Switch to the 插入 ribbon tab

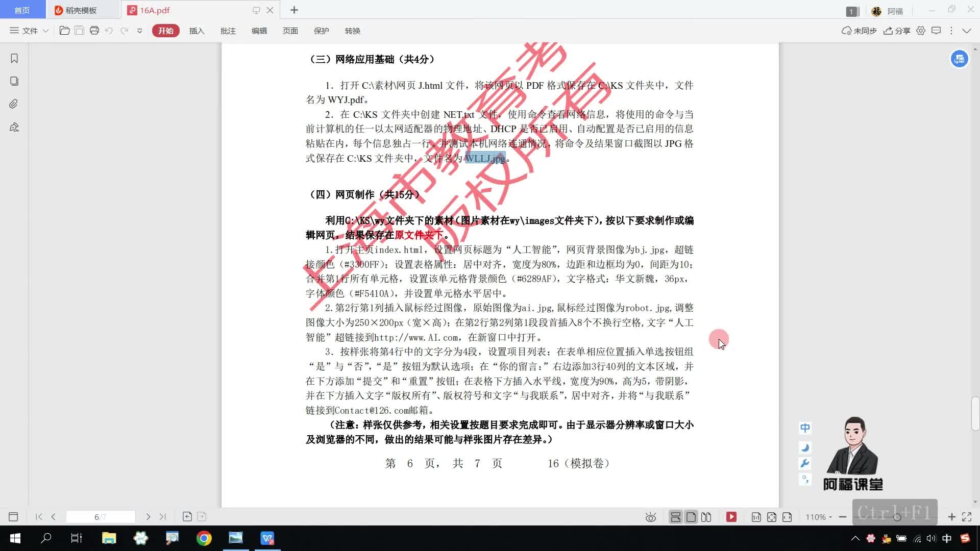point(197,31)
